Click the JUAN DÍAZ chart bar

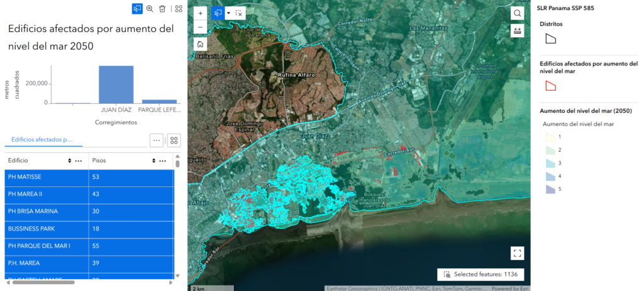116,84
